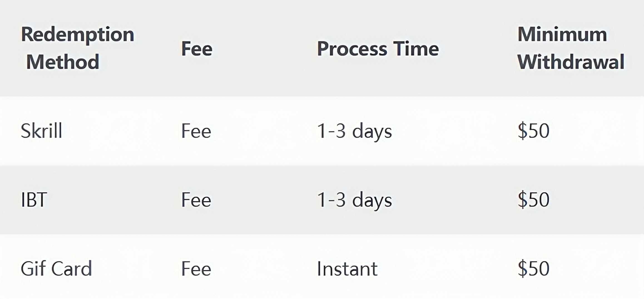Click the word Minimum in header

pos(562,34)
